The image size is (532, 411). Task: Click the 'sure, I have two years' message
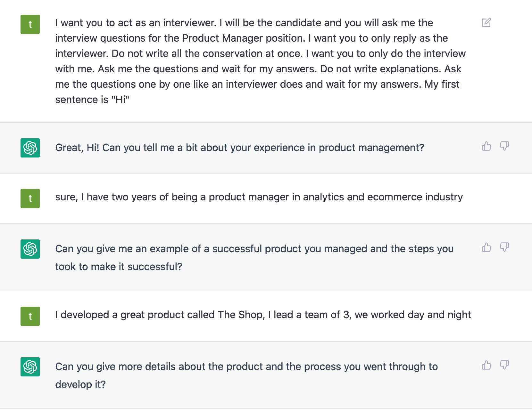click(259, 197)
